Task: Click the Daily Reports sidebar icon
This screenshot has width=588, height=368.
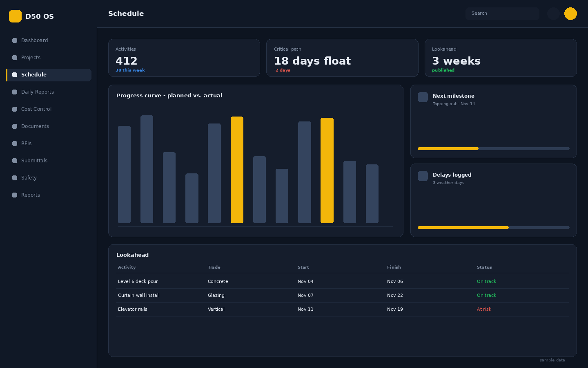Action: pyautogui.click(x=15, y=92)
